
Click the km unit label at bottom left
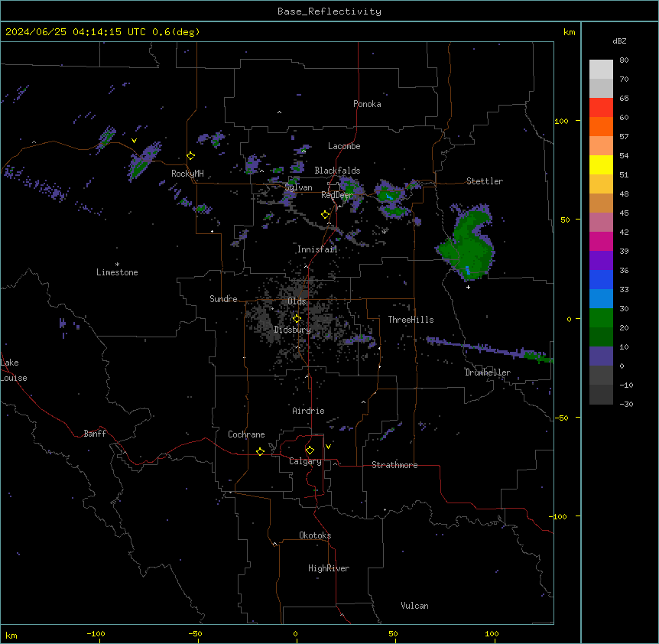pos(11,635)
